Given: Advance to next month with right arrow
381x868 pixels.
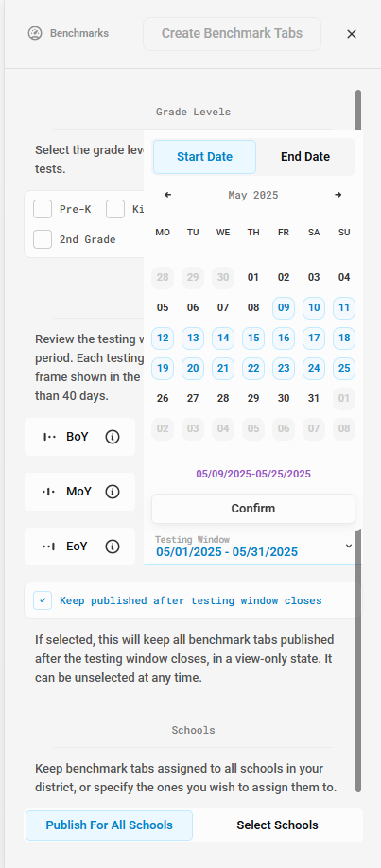Looking at the screenshot, I should (x=338, y=195).
